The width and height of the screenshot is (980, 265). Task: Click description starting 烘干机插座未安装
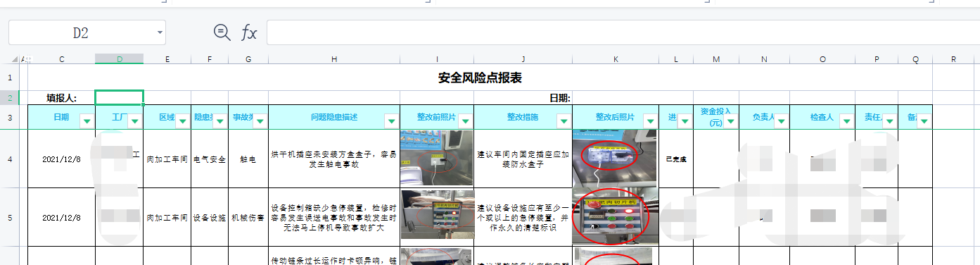[334, 159]
